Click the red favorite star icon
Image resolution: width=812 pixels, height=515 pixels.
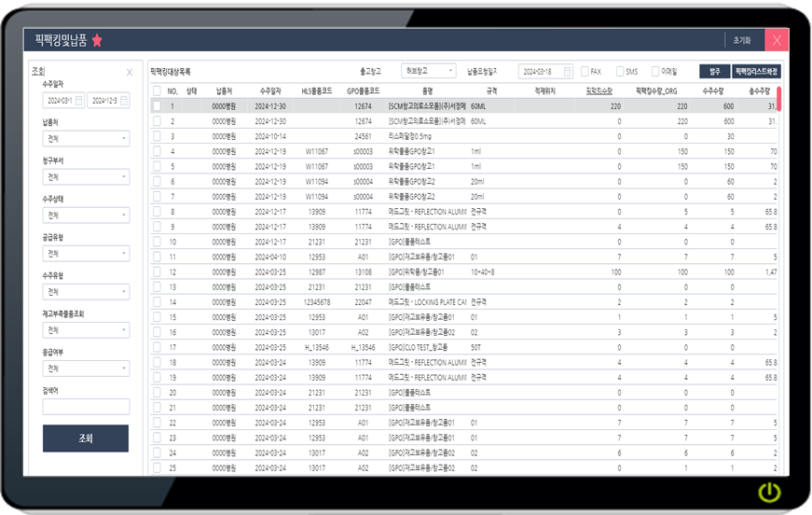pos(97,40)
